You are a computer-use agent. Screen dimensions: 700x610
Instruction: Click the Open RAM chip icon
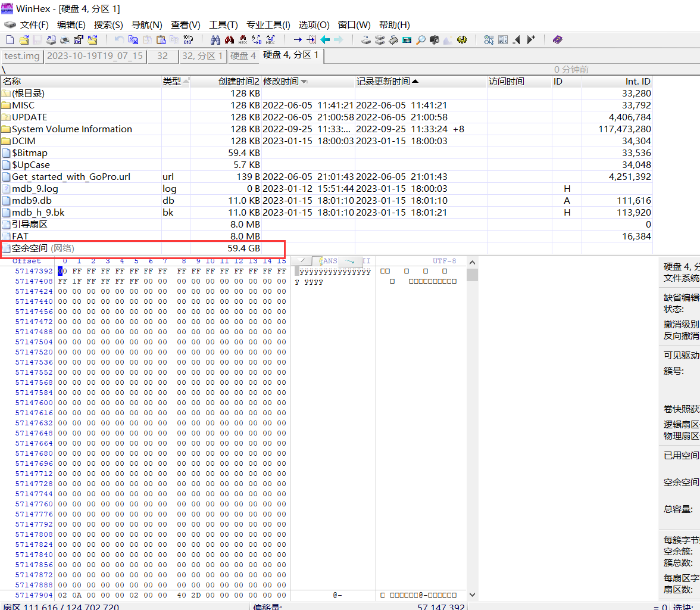tap(393, 40)
